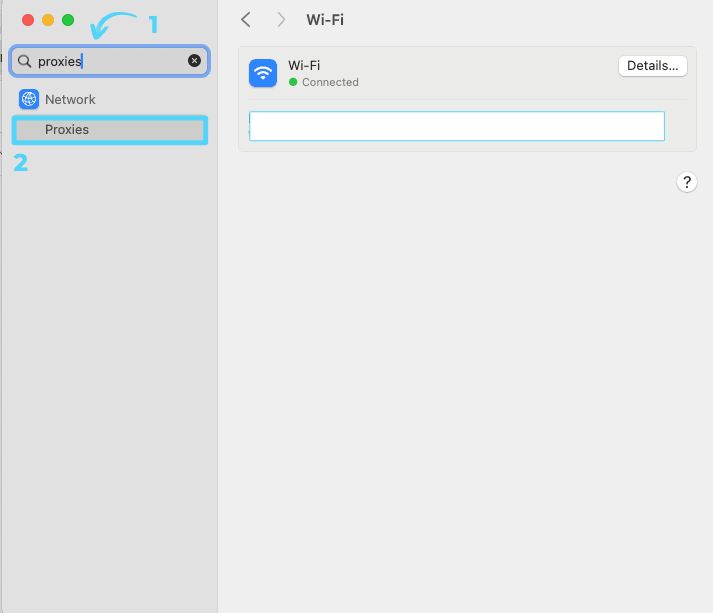The height and width of the screenshot is (613, 713).
Task: Minimize the window with the yellow button
Action: coord(48,20)
